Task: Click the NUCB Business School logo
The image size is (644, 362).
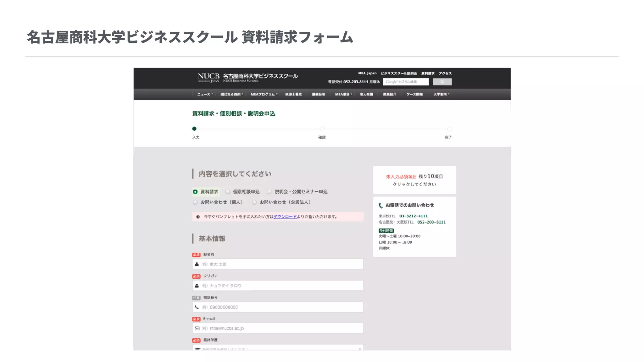Action: 247,77
